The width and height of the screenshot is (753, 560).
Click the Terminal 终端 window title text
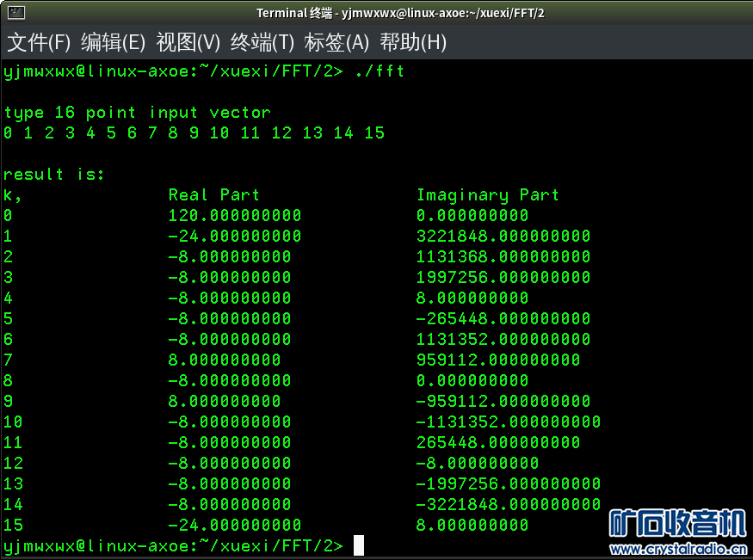click(401, 12)
